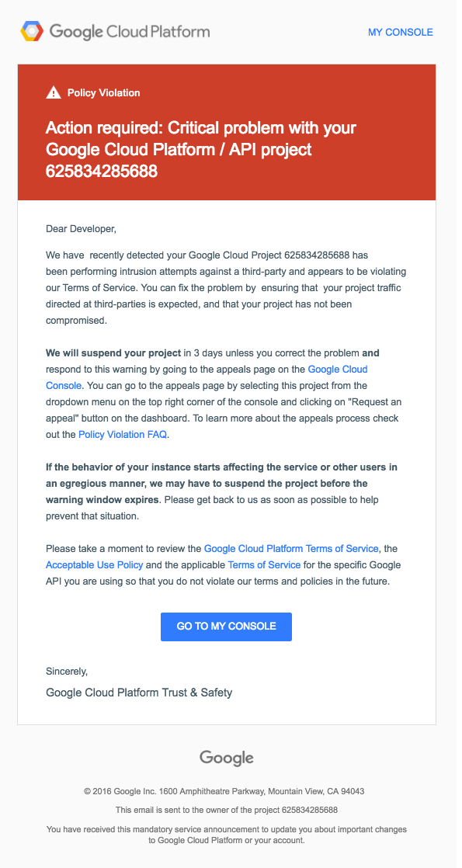
Task: Click the Google Cloud Platform hexagon logo
Action: pos(32,32)
